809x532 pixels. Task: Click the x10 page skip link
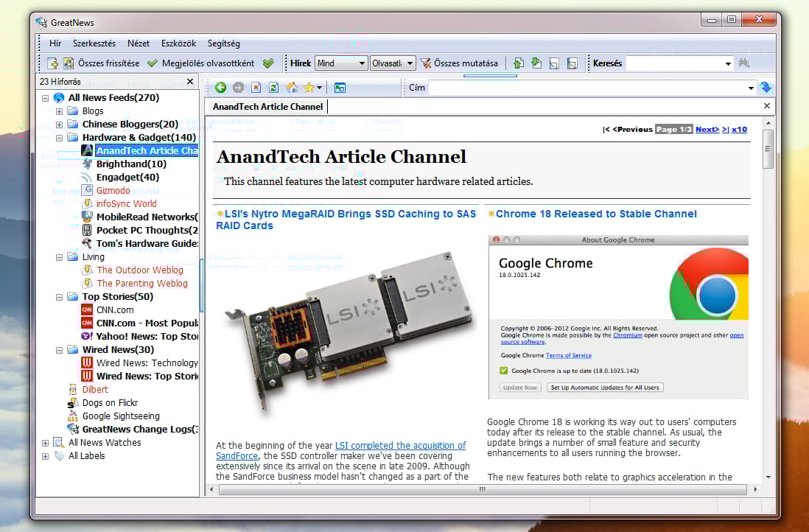pos(739,130)
